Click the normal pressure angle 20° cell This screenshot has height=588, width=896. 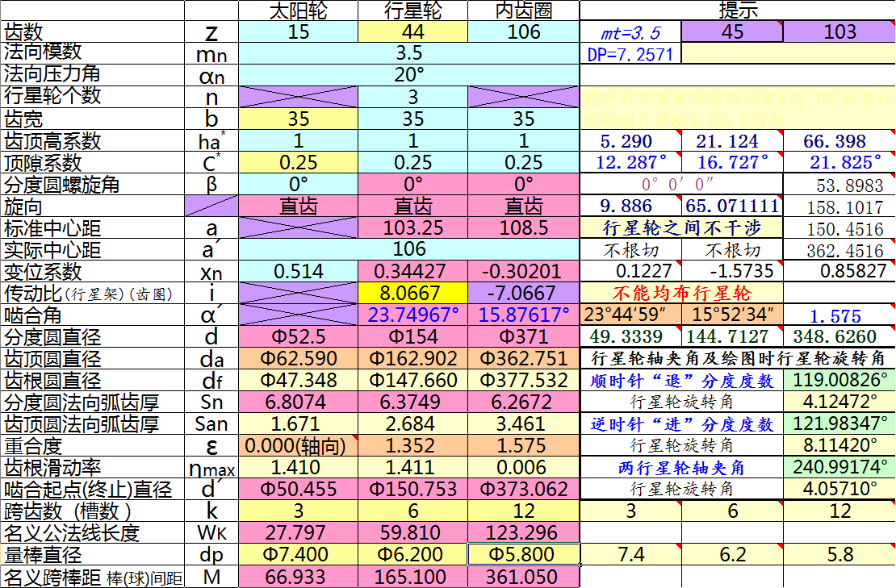pos(409,75)
